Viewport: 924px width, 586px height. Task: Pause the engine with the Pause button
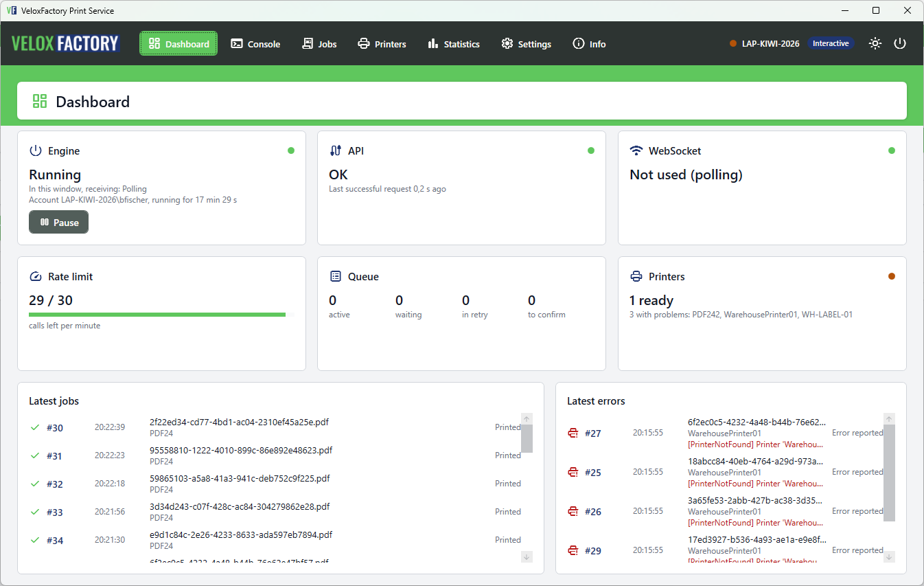[58, 222]
